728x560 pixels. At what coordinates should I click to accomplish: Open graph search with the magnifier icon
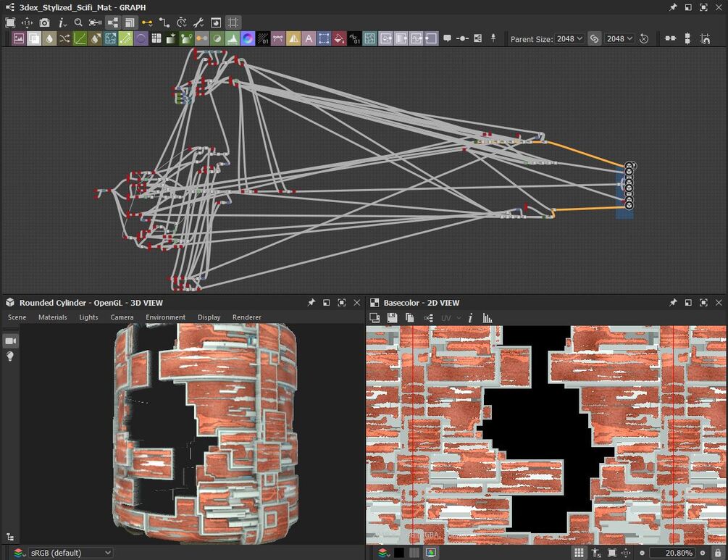click(x=77, y=23)
